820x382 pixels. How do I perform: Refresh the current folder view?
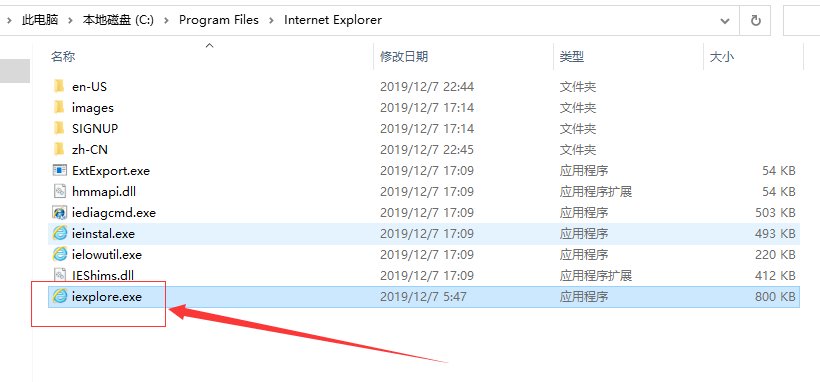[755, 20]
